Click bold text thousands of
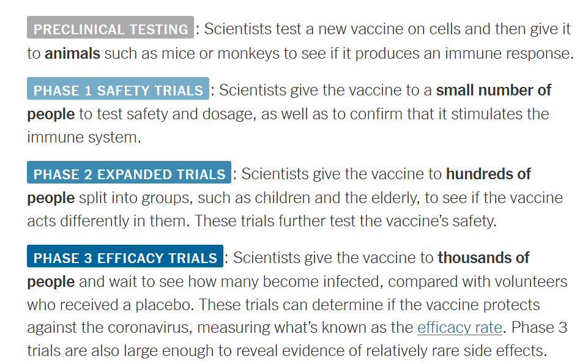 click(x=483, y=258)
